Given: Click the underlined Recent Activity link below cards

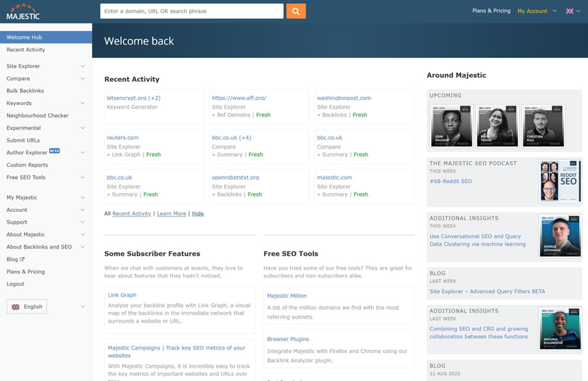Looking at the screenshot, I should point(132,214).
